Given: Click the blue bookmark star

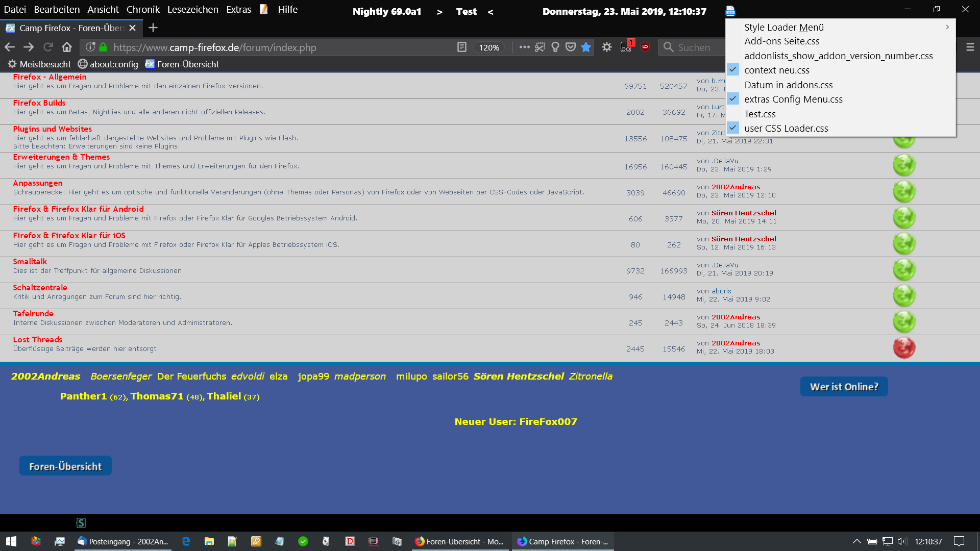Looking at the screenshot, I should tap(586, 47).
